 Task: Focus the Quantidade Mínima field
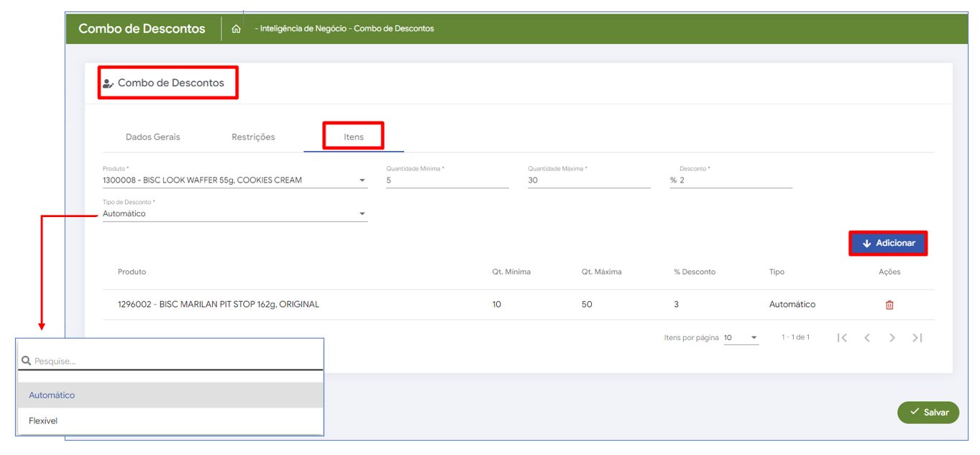pyautogui.click(x=447, y=180)
